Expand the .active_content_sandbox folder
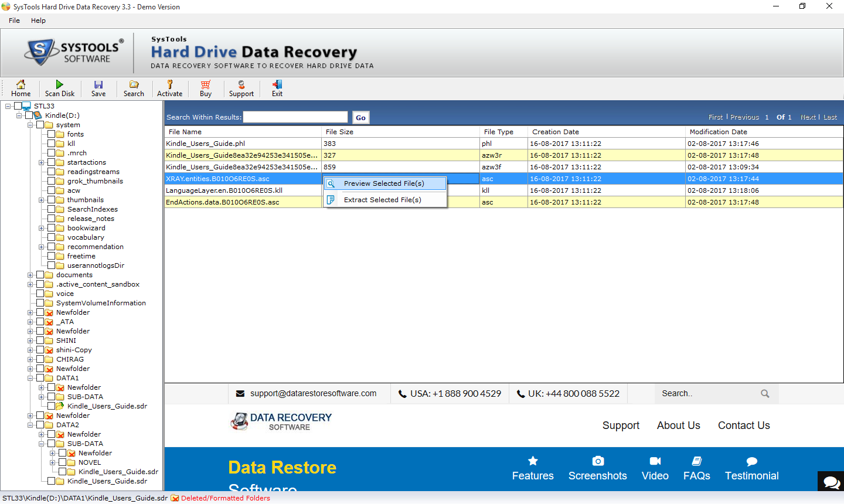This screenshot has width=844, height=504. [x=30, y=284]
